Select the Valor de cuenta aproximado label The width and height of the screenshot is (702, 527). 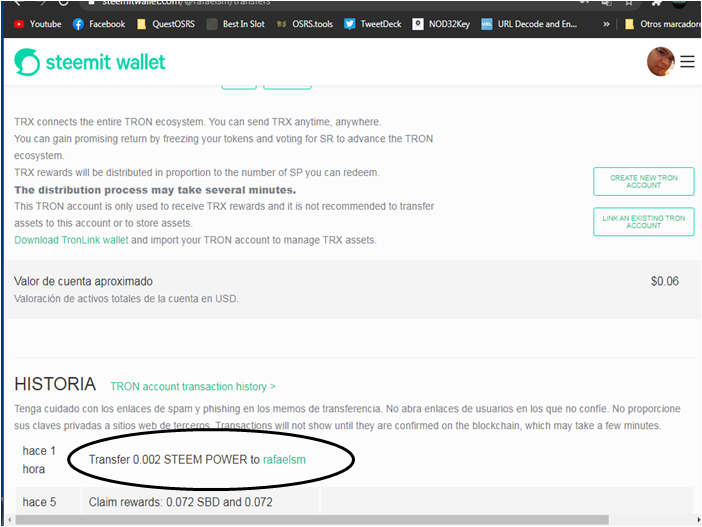(83, 281)
